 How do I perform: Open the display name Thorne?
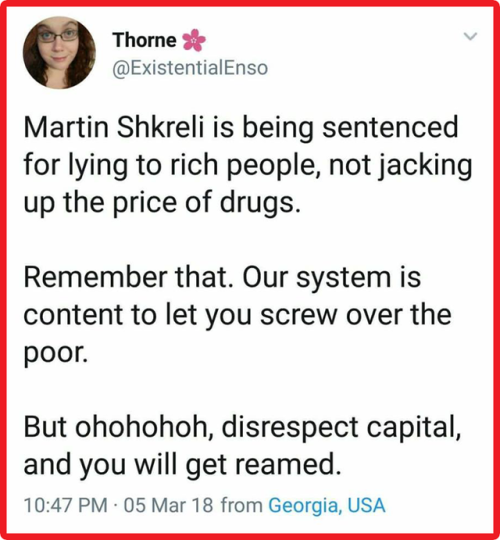coord(144,40)
